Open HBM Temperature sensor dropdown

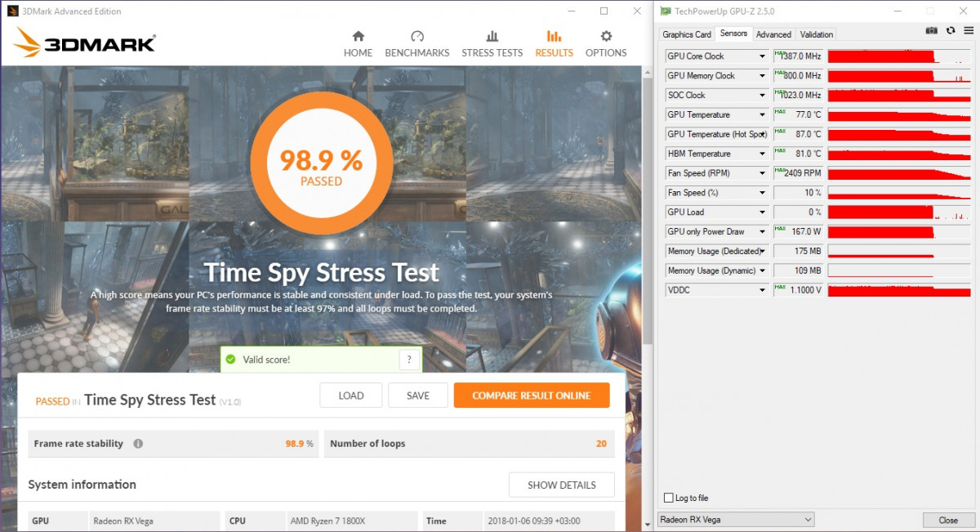(x=763, y=154)
